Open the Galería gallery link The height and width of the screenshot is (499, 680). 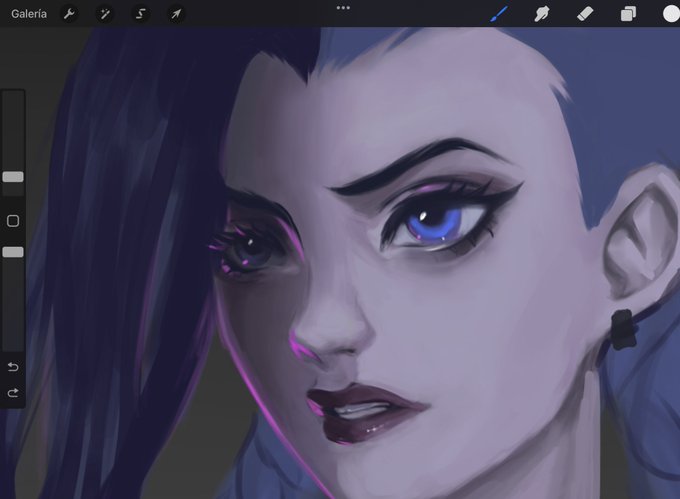[29, 14]
